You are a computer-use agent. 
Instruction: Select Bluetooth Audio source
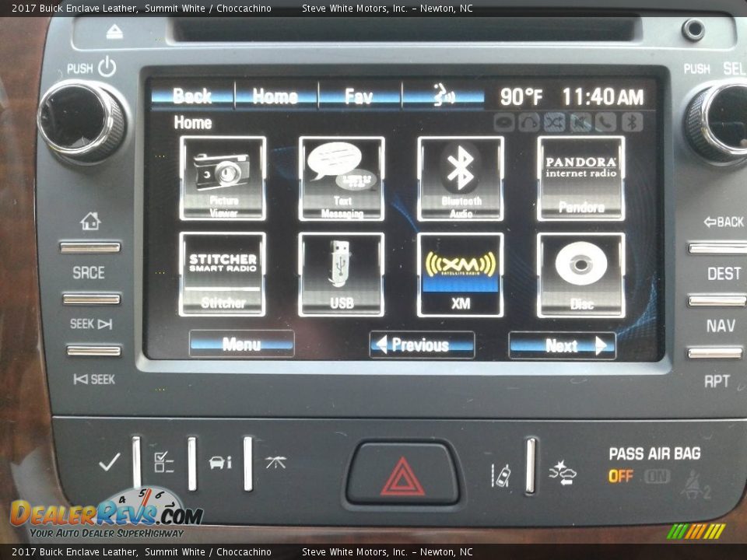[x=461, y=178]
